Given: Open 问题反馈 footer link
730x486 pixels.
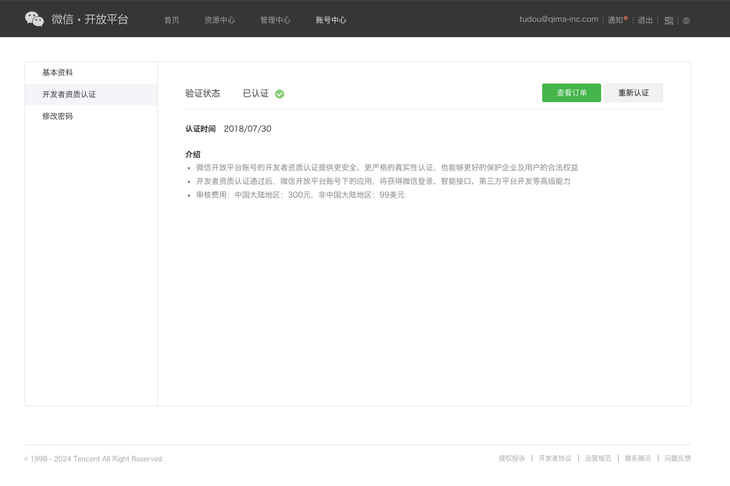Looking at the screenshot, I should coord(677,459).
